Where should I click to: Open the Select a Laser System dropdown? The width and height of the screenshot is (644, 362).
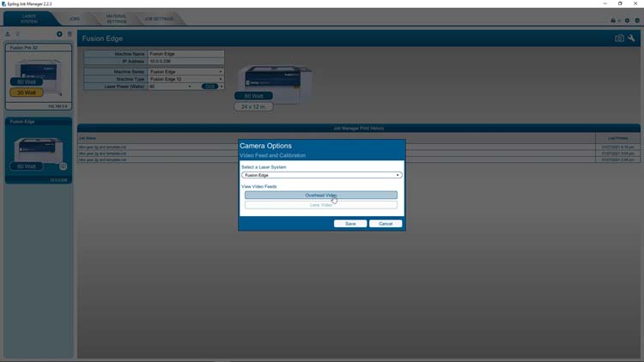(322, 175)
